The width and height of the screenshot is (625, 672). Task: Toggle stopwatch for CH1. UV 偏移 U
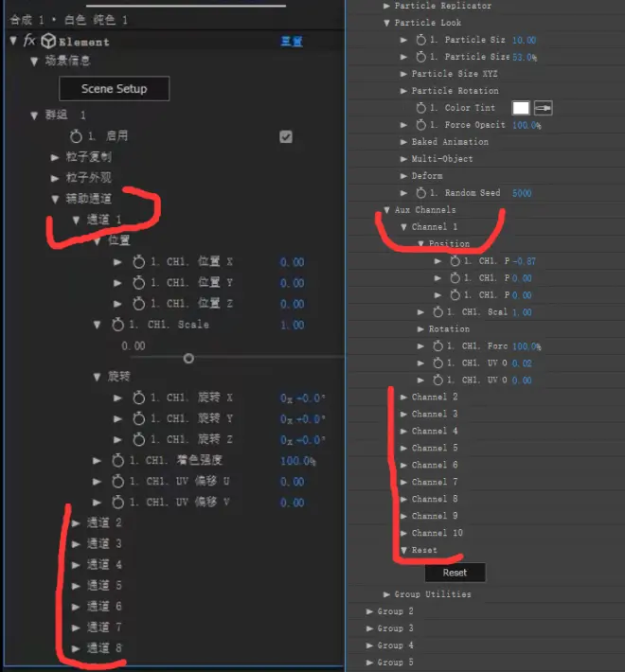(117, 482)
